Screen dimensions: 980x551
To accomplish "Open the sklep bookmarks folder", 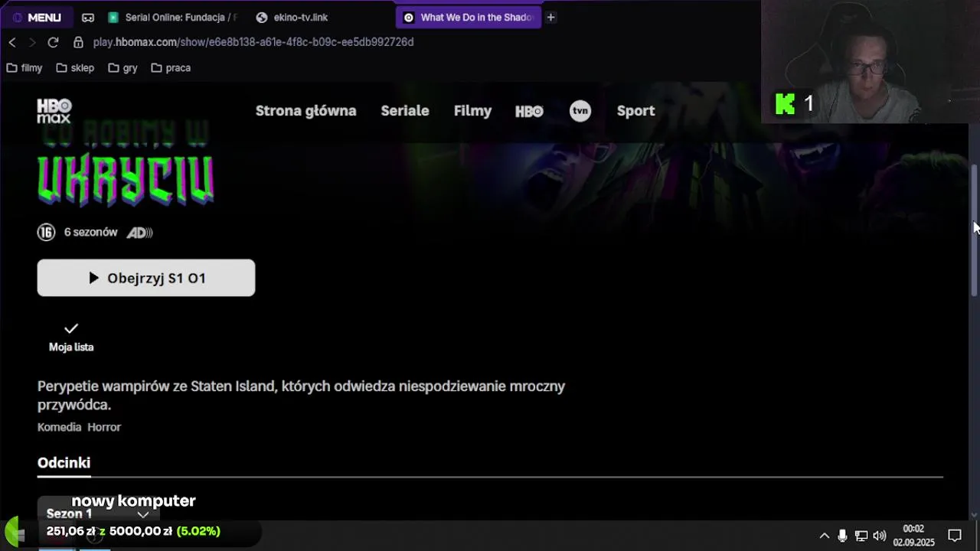I will 75,68.
